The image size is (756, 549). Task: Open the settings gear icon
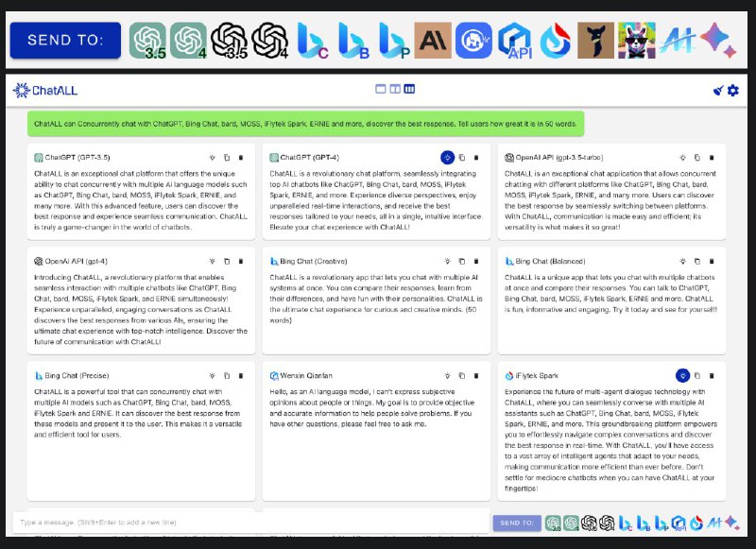point(733,90)
